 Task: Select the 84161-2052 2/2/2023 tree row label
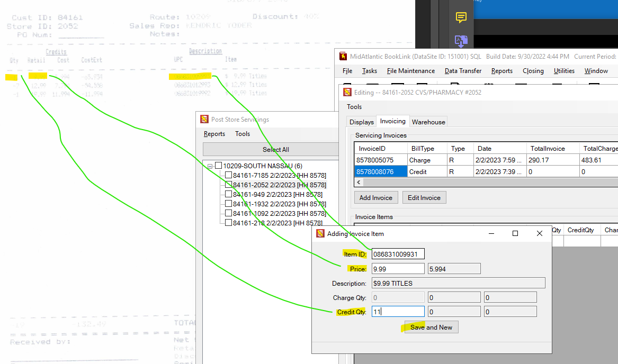280,185
